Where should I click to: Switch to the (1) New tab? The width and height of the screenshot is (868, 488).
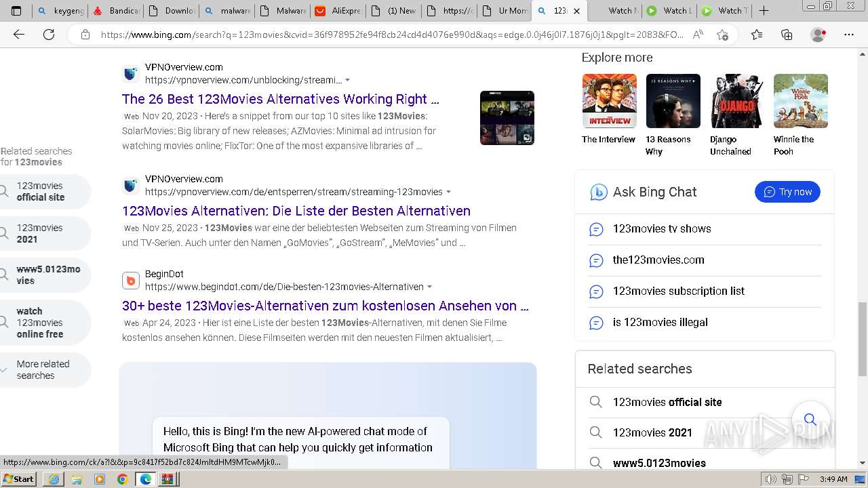click(393, 11)
